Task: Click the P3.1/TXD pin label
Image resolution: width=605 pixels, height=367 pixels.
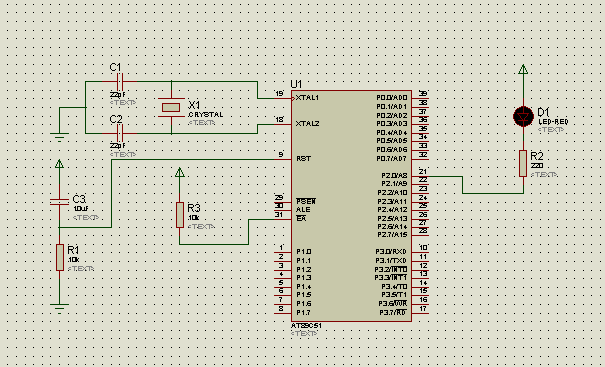Action: (x=391, y=260)
